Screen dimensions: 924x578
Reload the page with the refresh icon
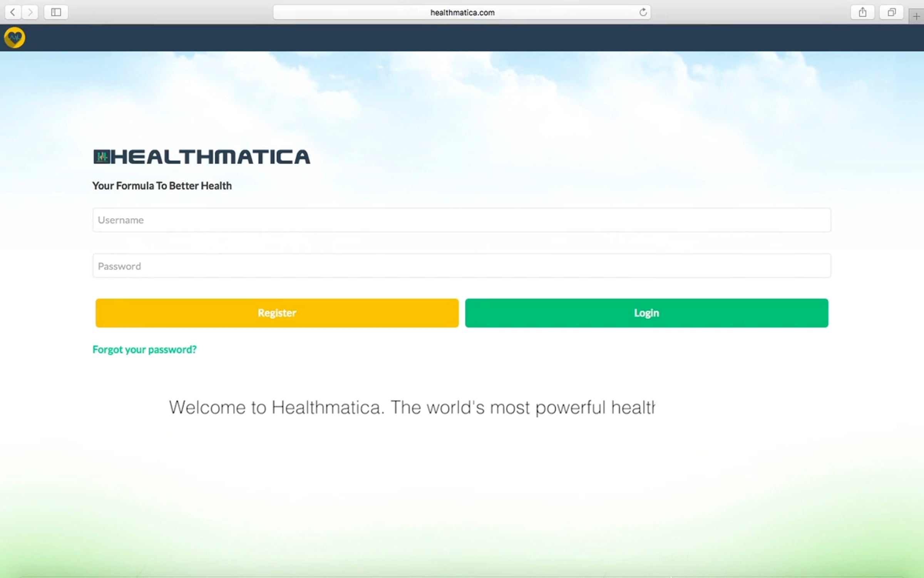click(x=643, y=12)
